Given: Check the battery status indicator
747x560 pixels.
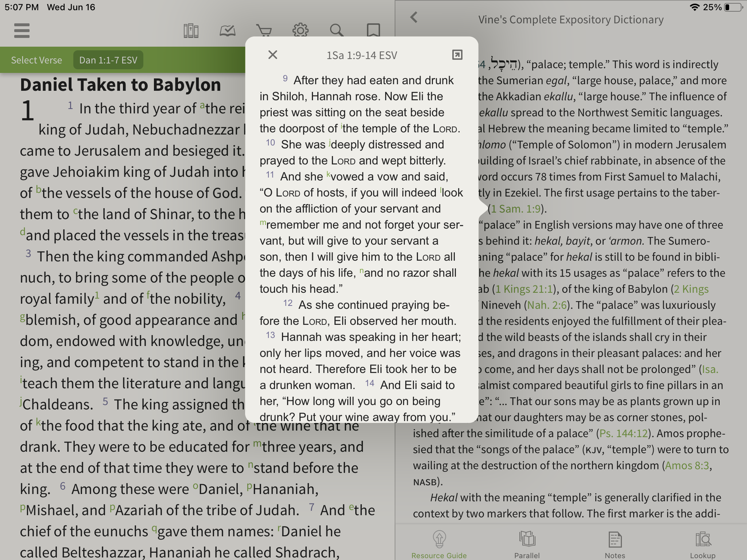Looking at the screenshot, I should pos(733,7).
